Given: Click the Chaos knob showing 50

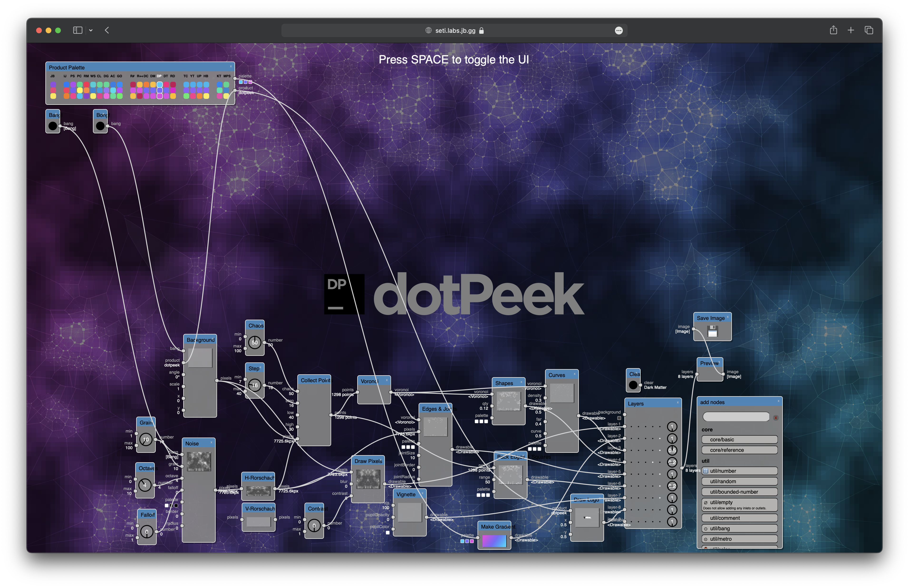Looking at the screenshot, I should 255,342.
